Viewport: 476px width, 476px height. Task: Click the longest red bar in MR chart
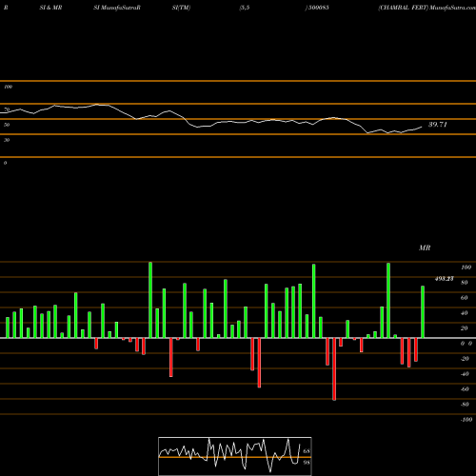point(334,369)
